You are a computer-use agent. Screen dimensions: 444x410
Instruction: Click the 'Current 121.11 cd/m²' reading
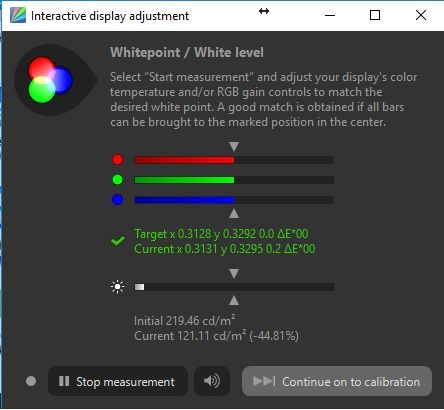190,336
